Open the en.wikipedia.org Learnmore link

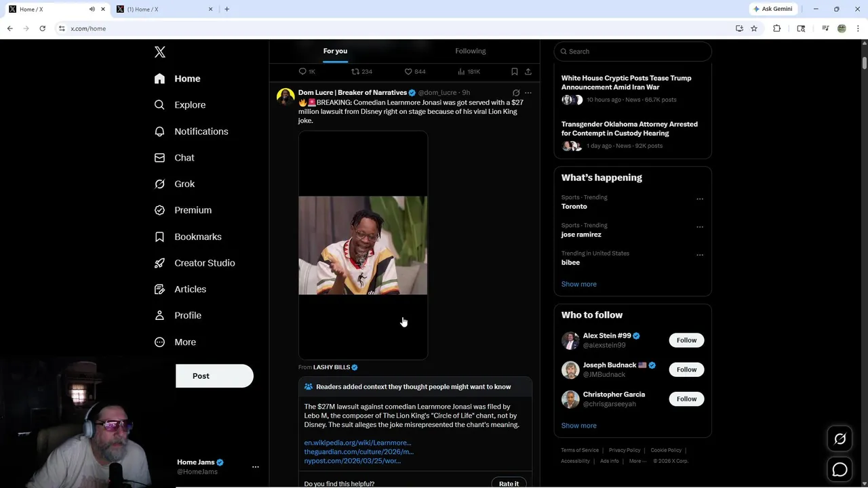point(357,443)
